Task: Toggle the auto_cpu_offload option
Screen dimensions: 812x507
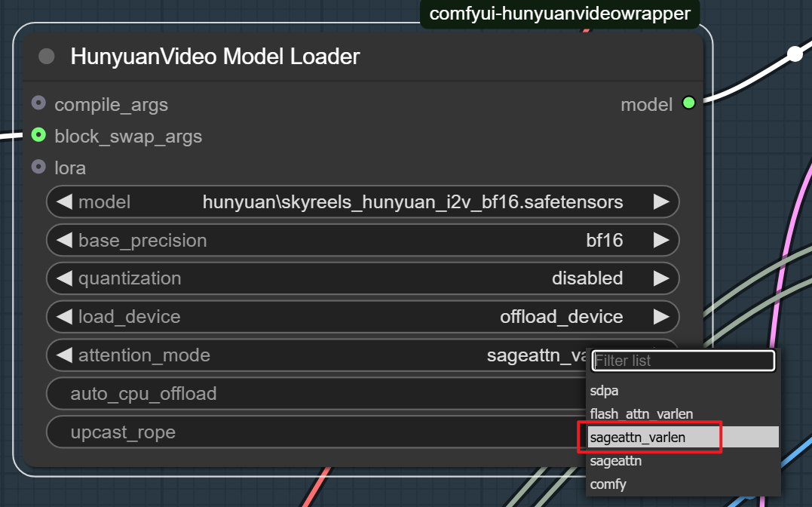Action: (316, 394)
